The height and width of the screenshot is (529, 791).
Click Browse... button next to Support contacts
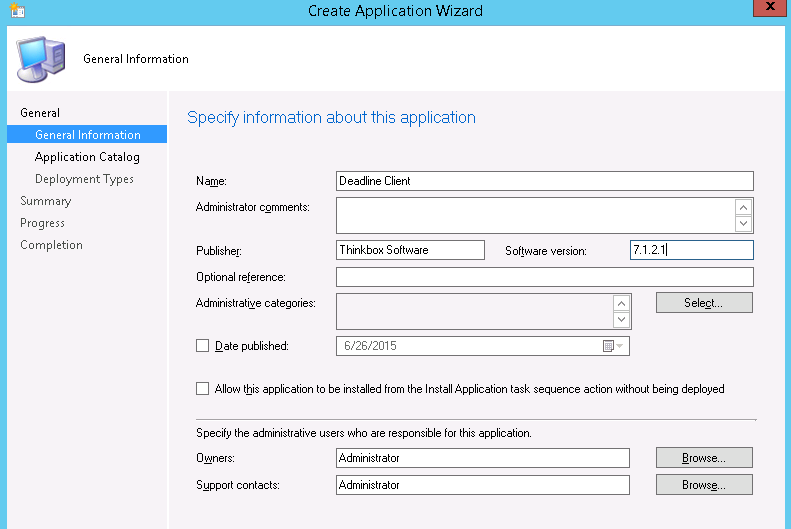(x=704, y=485)
